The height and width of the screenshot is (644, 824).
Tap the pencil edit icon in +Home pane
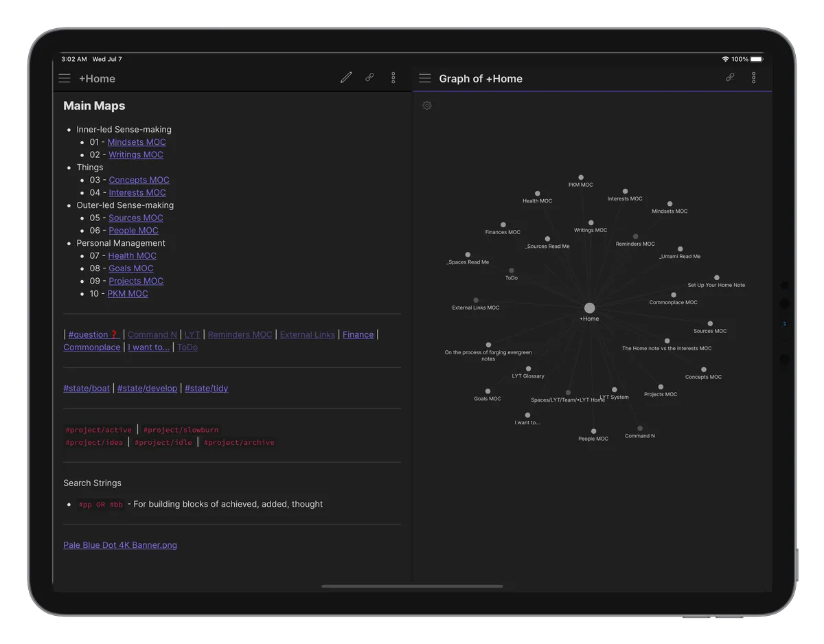pyautogui.click(x=346, y=78)
